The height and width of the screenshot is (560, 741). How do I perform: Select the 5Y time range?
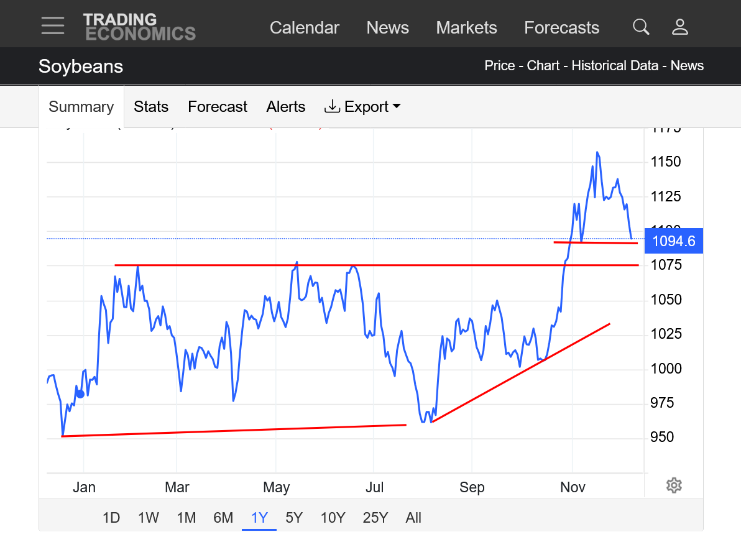click(x=294, y=518)
